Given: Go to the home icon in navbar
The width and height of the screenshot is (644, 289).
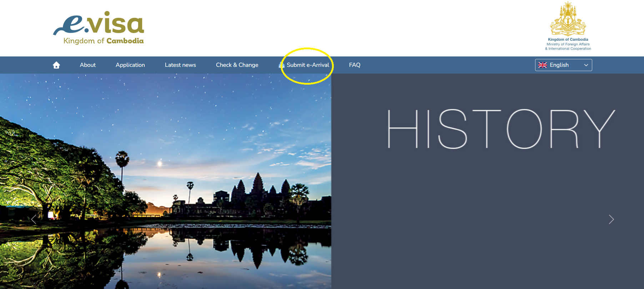Looking at the screenshot, I should (56, 65).
